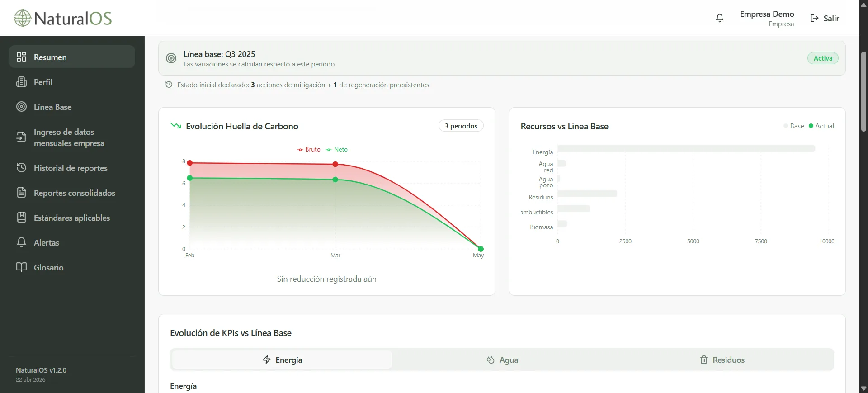Switch to the Agua KPI tab
The image size is (868, 393).
tap(502, 360)
